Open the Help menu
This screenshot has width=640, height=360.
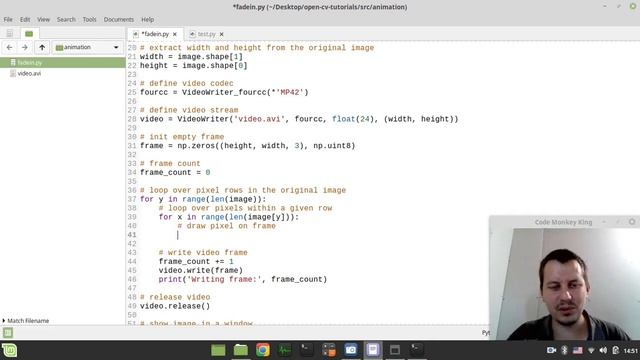pyautogui.click(x=147, y=20)
